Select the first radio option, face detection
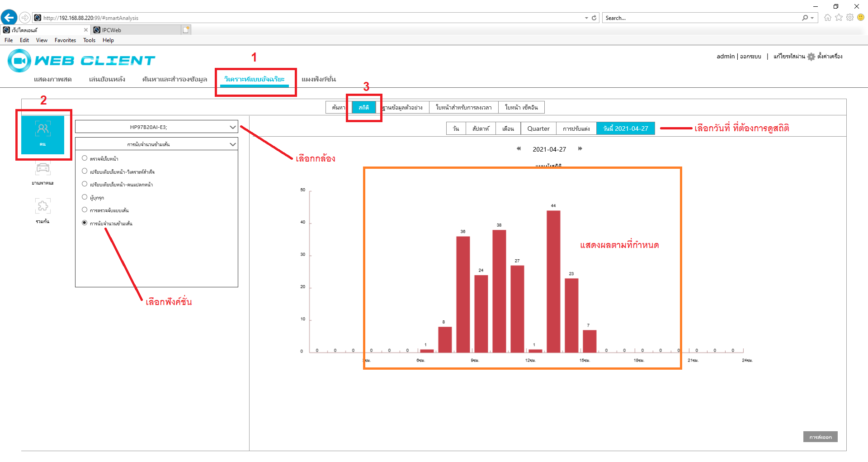 85,158
